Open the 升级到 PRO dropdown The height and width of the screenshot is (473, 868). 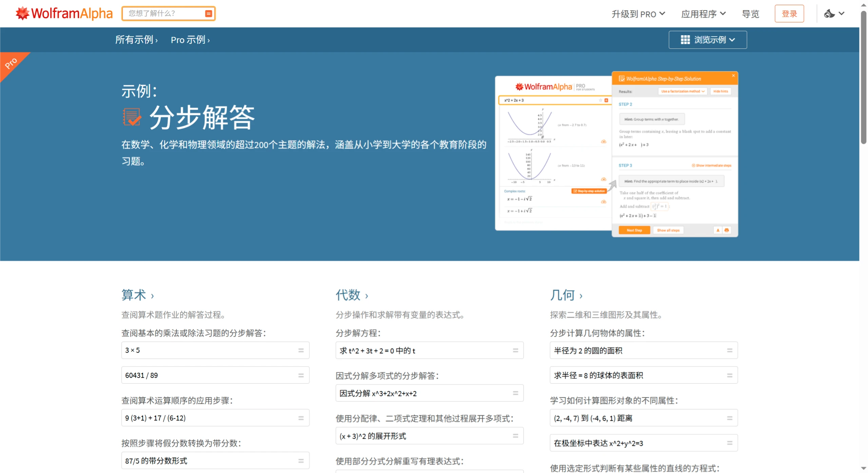[638, 14]
